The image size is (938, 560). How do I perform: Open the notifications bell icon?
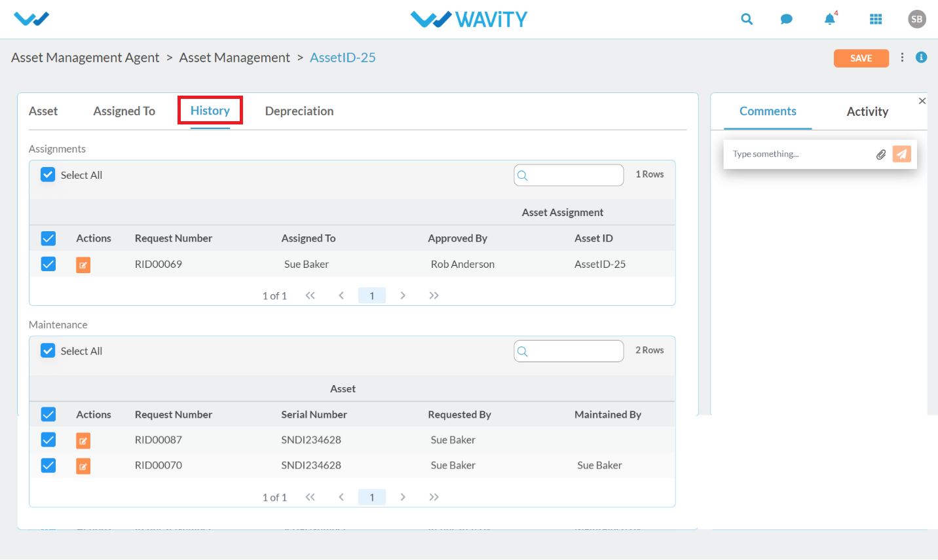pos(830,18)
